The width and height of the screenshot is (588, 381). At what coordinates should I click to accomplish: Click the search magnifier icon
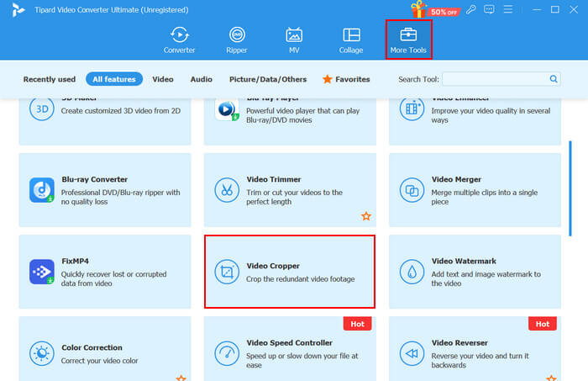click(553, 79)
